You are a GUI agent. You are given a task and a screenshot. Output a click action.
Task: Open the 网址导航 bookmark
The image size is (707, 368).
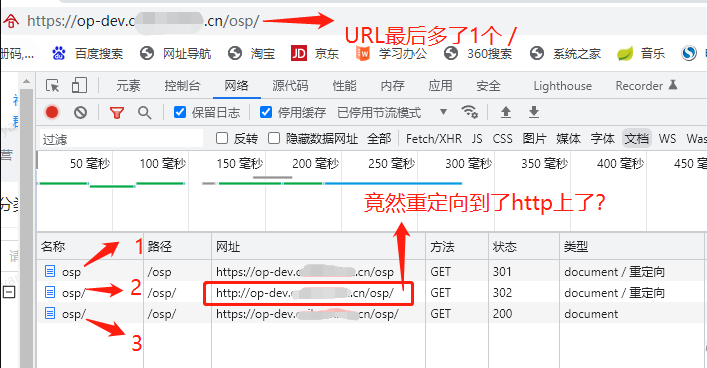tap(175, 54)
